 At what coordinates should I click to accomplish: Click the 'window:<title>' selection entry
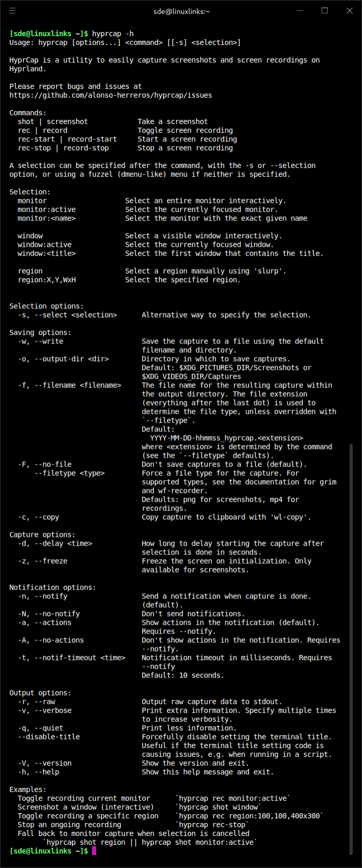coord(47,253)
